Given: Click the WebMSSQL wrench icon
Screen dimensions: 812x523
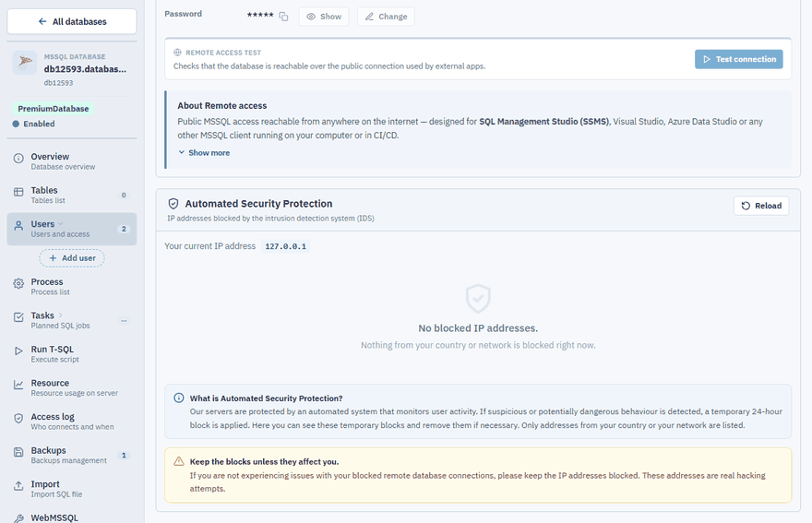Looking at the screenshot, I should tap(18, 518).
